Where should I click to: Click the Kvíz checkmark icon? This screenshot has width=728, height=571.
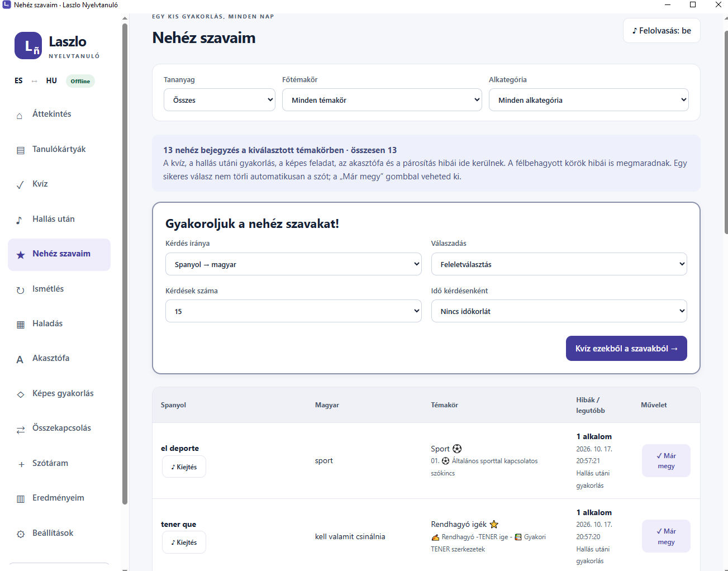(x=20, y=185)
